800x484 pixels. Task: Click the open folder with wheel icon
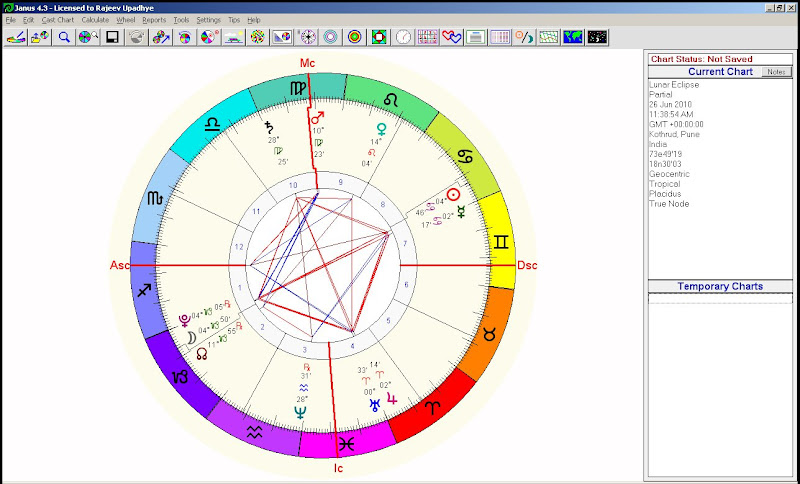click(x=39, y=37)
